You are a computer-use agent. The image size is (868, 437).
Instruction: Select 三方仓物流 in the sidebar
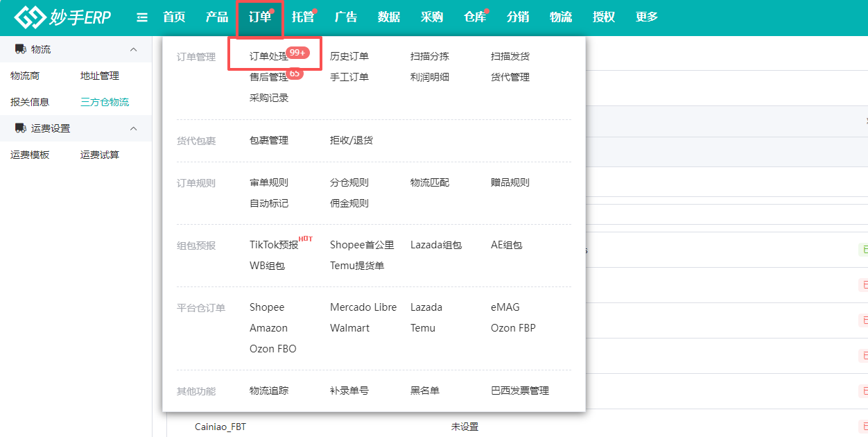[x=105, y=102]
